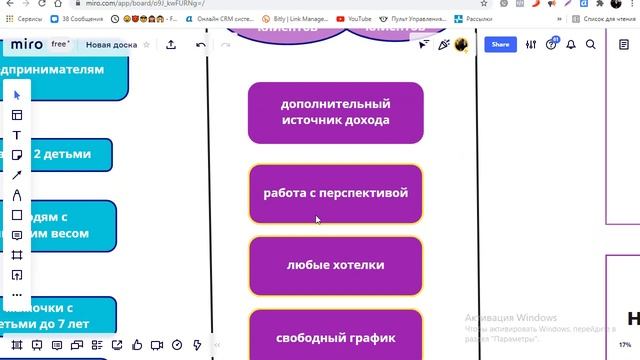The width and height of the screenshot is (640, 360).
Task: Start video chat in bottom toolbar
Action: point(157,345)
